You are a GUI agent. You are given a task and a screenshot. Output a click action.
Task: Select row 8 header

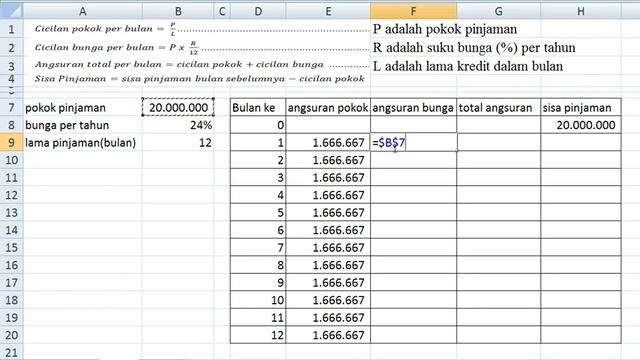pyautogui.click(x=11, y=125)
